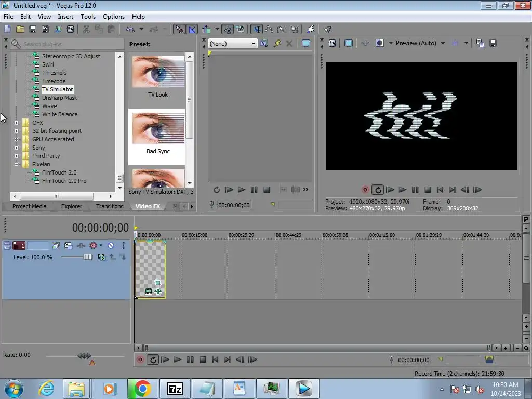Solo video track 1
The height and width of the screenshot is (399, 532).
(124, 245)
